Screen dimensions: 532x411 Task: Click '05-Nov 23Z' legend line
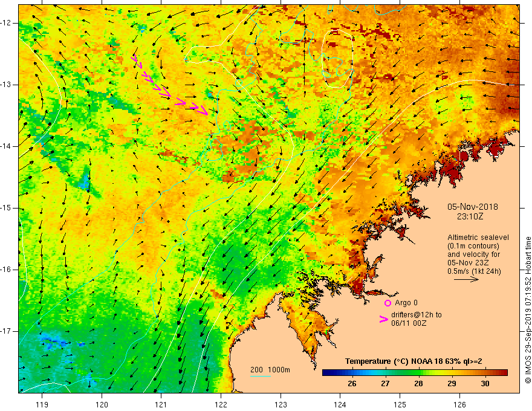point(468,263)
